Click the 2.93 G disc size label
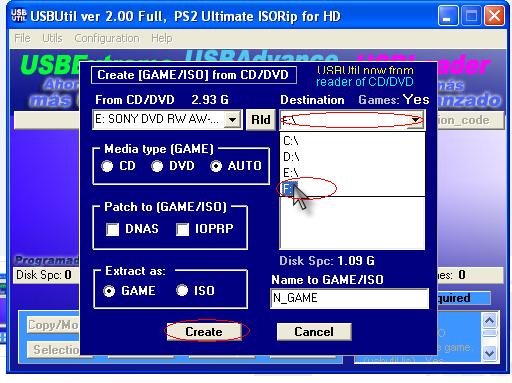The height and width of the screenshot is (383, 512). click(x=210, y=100)
